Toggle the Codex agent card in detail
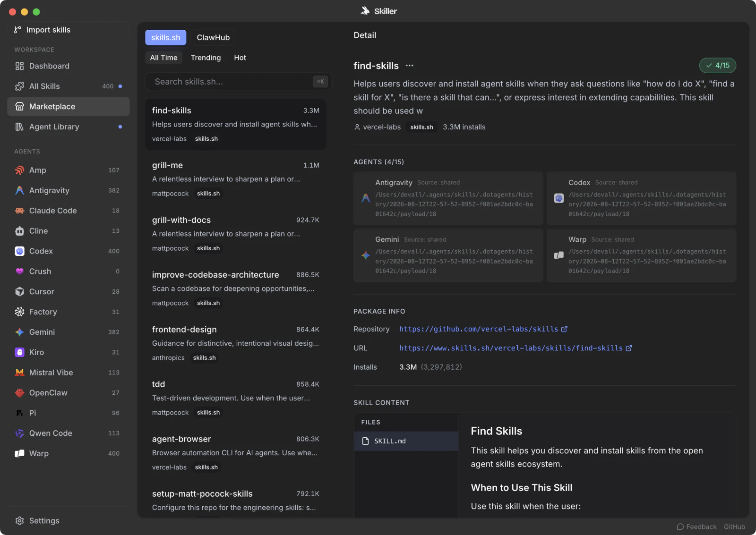 (641, 198)
